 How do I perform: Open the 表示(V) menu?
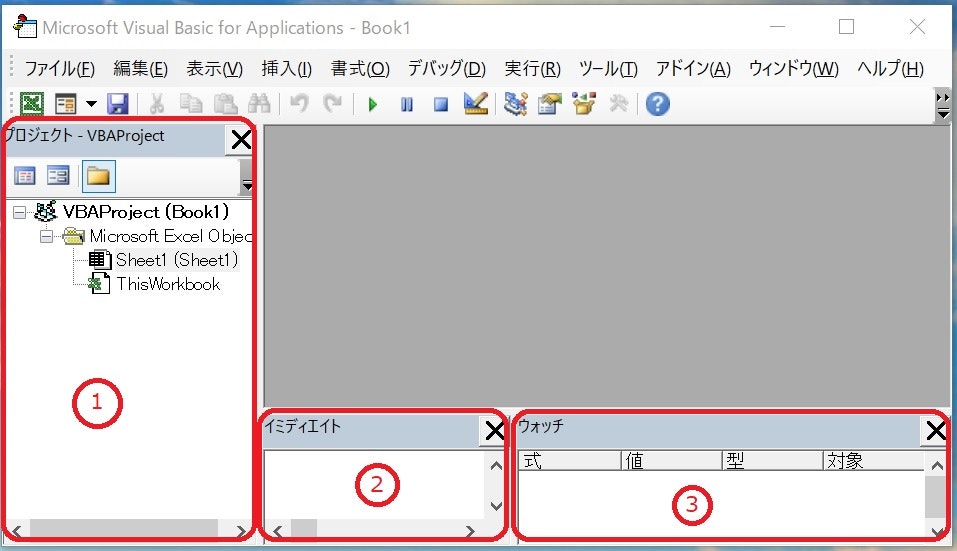click(214, 68)
